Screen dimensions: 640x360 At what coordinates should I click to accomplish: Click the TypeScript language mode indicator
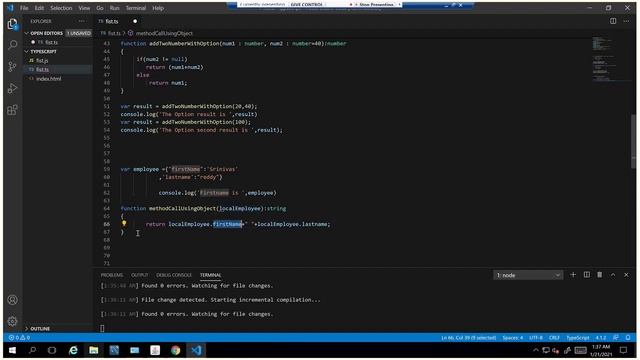578,338
